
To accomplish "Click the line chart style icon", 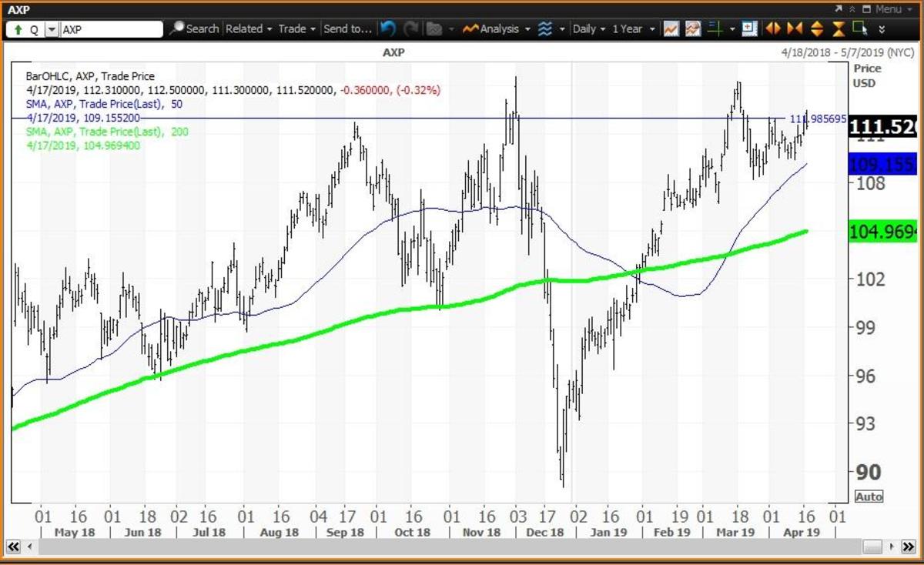I will pos(671,28).
